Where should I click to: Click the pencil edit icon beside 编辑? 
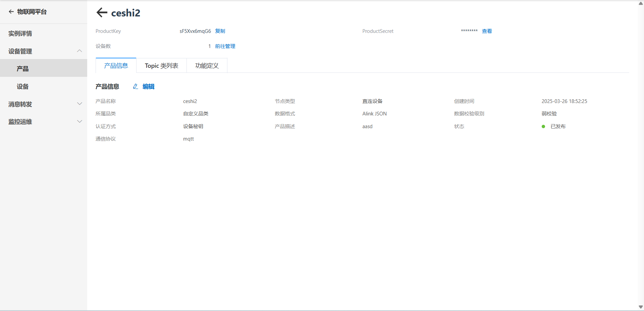[x=136, y=87]
